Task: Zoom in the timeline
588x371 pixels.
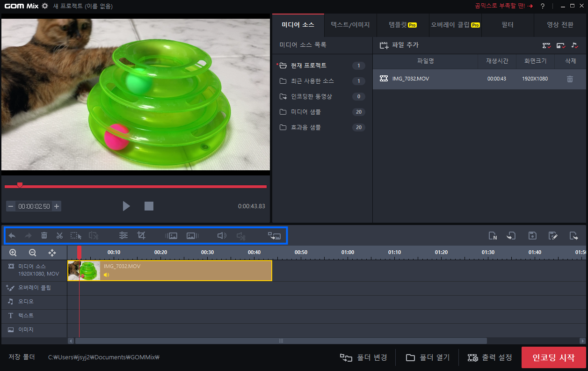Action: pyautogui.click(x=13, y=253)
